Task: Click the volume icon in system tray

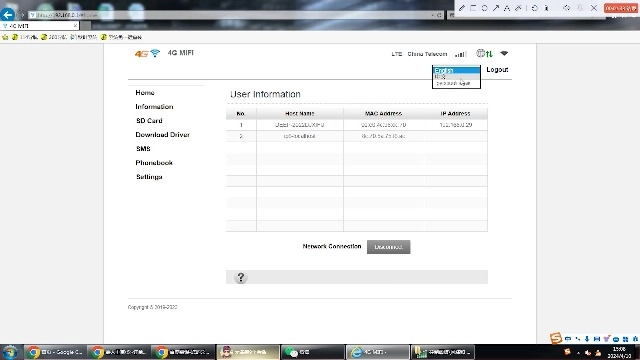Action: point(588,353)
